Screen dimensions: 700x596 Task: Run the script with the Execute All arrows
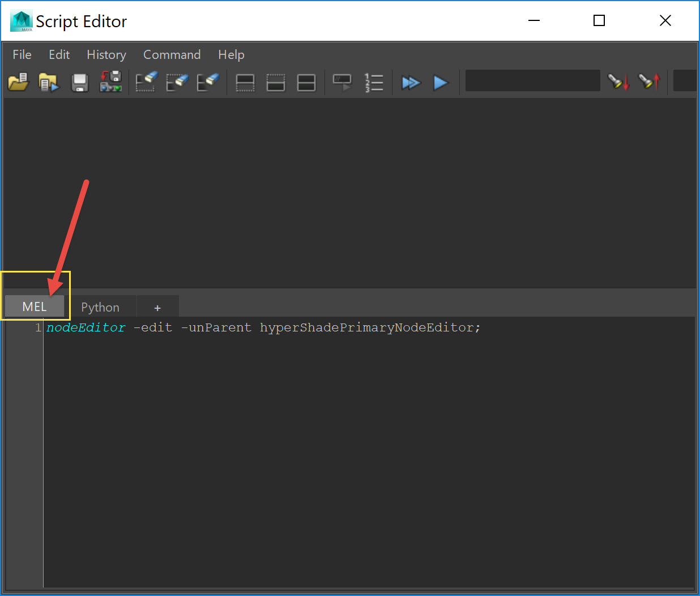click(411, 83)
